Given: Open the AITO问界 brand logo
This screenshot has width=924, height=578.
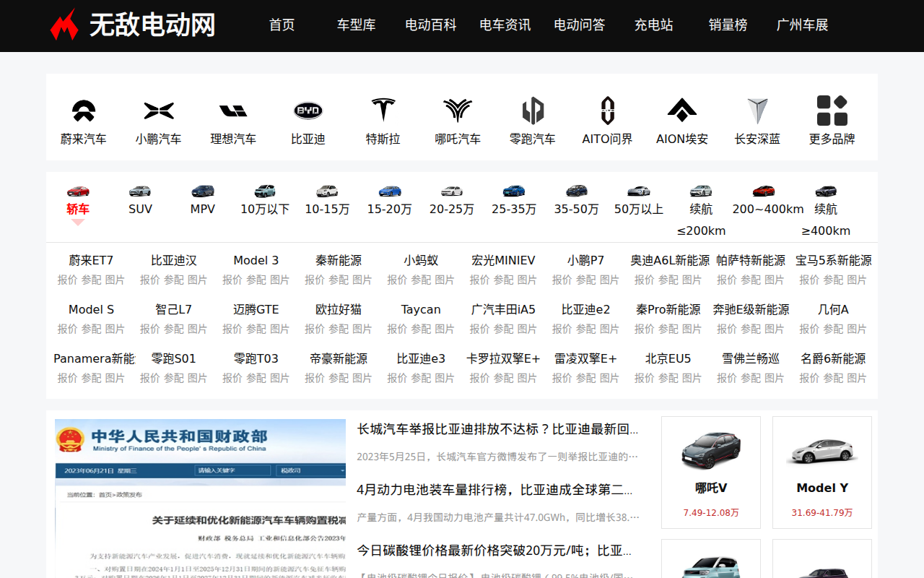Looking at the screenshot, I should (608, 111).
